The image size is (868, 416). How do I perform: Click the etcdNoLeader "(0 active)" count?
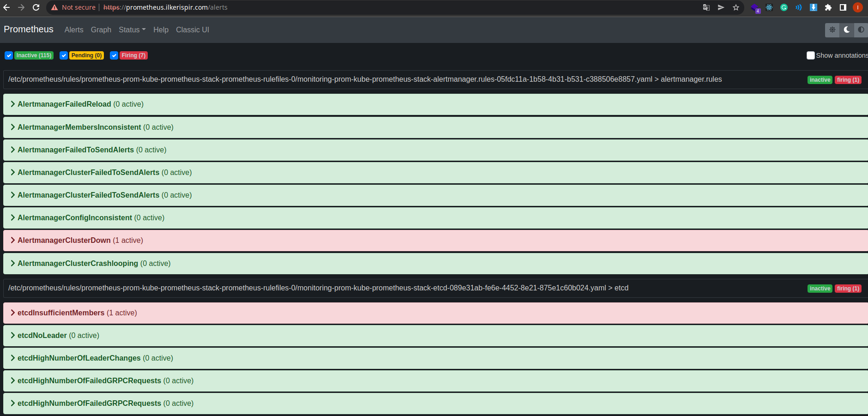(x=84, y=335)
